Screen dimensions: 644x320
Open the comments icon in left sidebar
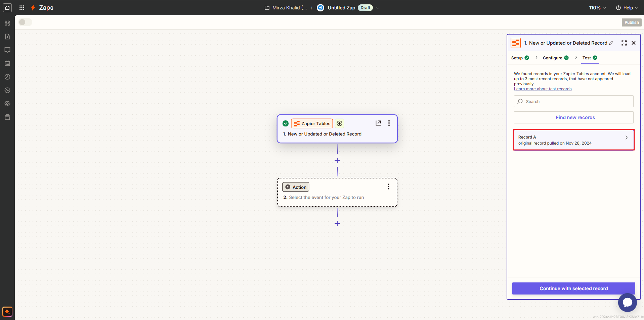pyautogui.click(x=7, y=50)
